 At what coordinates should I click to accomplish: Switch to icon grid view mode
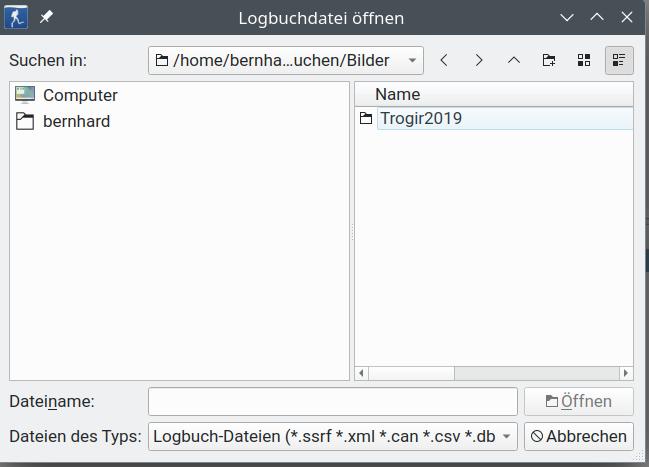[x=584, y=60]
